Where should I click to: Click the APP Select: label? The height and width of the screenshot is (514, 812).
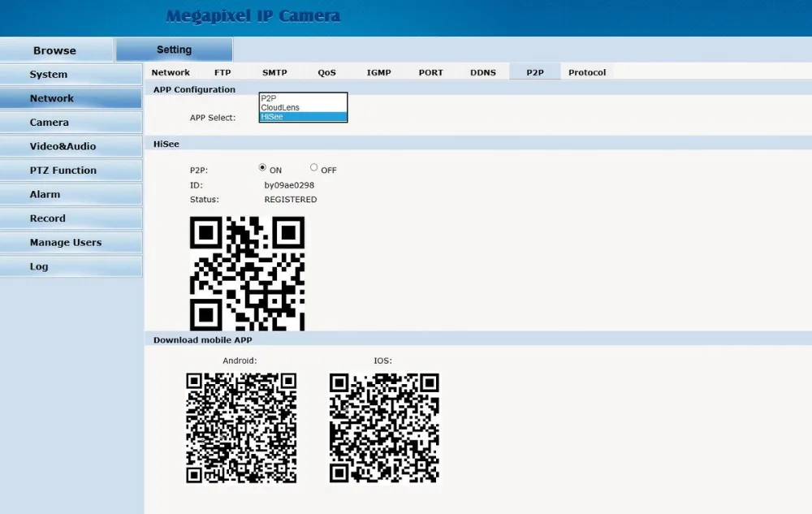point(213,118)
